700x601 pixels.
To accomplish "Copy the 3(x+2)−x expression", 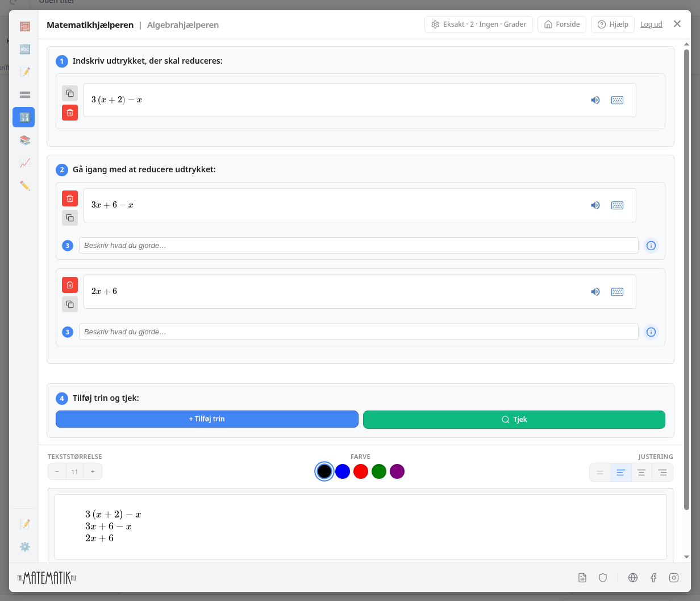I will point(70,93).
